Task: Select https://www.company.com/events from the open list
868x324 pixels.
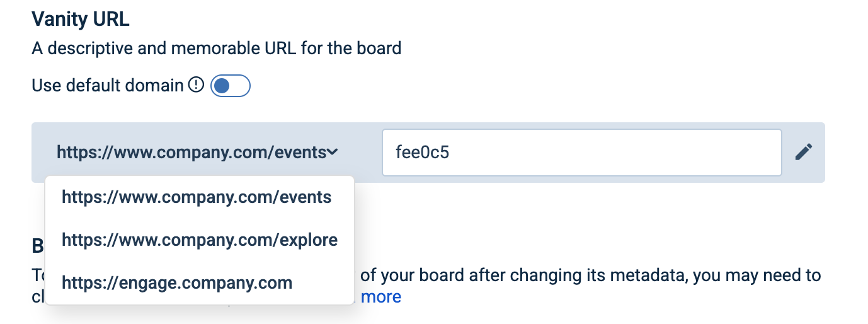Action: [197, 197]
